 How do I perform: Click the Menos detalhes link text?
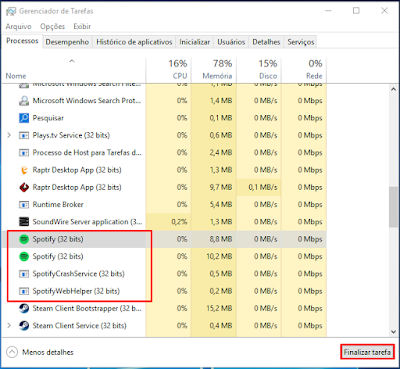pos(48,352)
